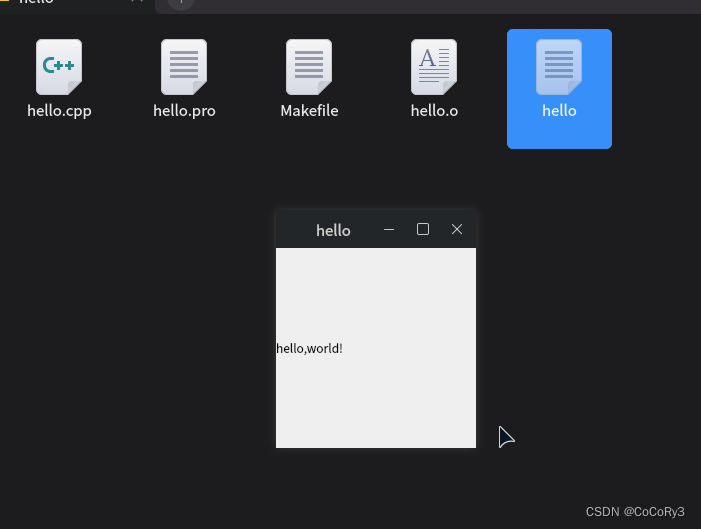
Task: Select the hello.cpp C++ file icon
Action: pyautogui.click(x=59, y=67)
